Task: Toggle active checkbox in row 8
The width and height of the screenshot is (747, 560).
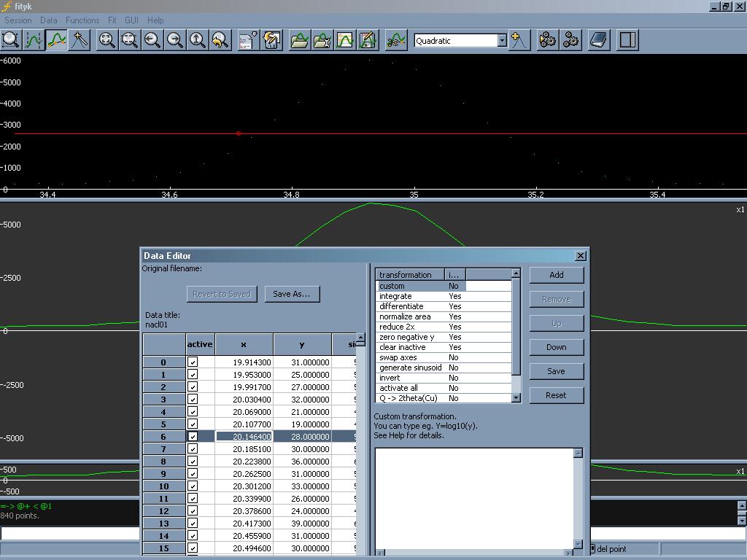Action: [x=193, y=461]
